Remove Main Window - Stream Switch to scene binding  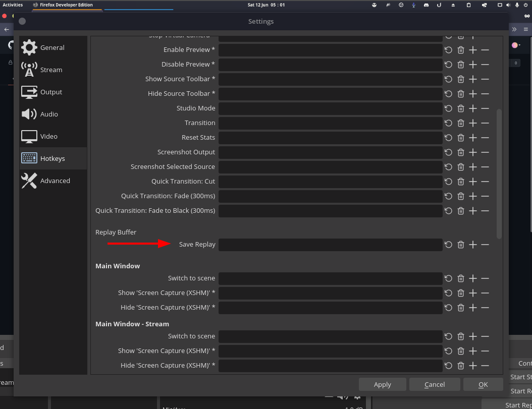click(485, 336)
